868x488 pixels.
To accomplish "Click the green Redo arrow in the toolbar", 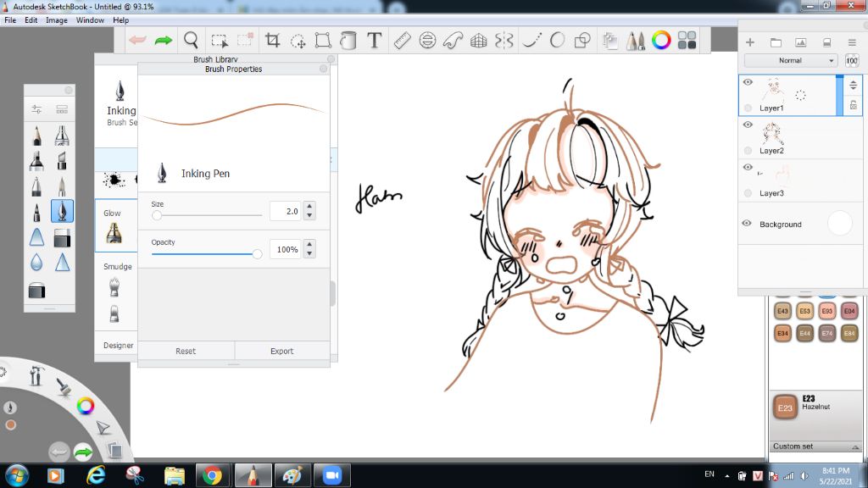I will click(x=164, y=40).
